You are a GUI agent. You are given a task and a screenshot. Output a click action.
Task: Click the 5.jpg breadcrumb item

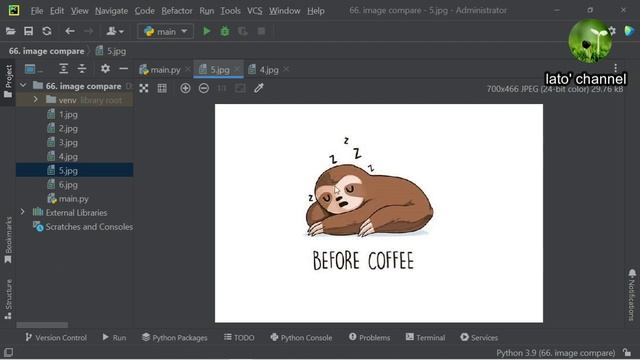[x=111, y=51]
